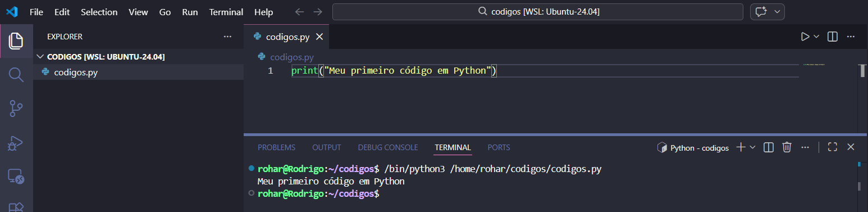Image resolution: width=868 pixels, height=212 pixels.
Task: Click codigos.py in the breadcrumb
Action: [291, 57]
